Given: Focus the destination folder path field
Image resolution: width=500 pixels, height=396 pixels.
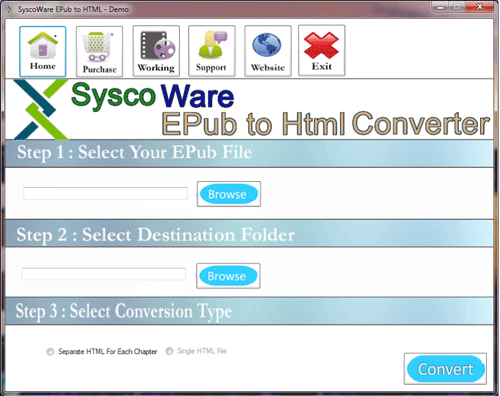Looking at the screenshot, I should (x=104, y=274).
